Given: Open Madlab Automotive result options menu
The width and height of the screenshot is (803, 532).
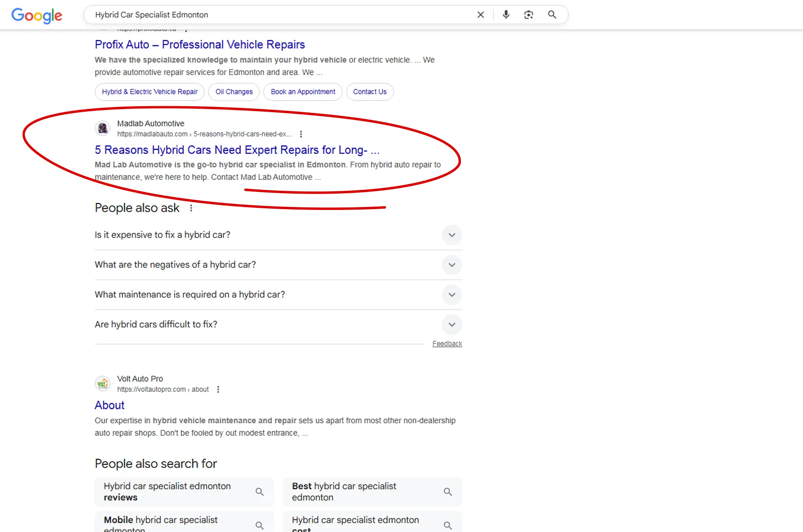Looking at the screenshot, I should click(301, 134).
